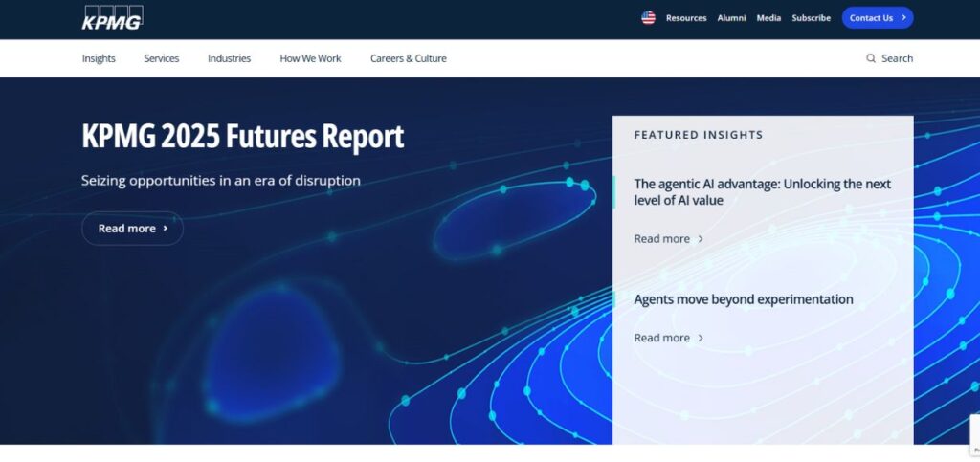
Task: Select Subscribe in the top bar
Action: click(x=811, y=18)
